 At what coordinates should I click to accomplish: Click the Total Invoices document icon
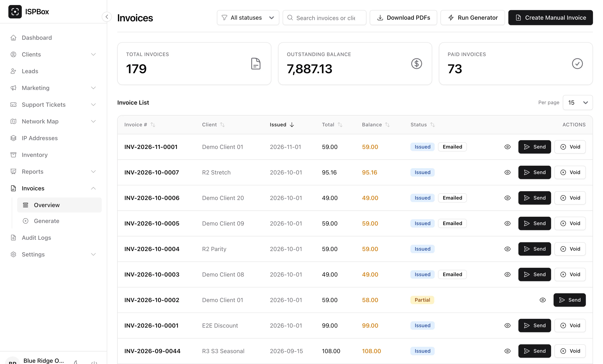point(256,64)
